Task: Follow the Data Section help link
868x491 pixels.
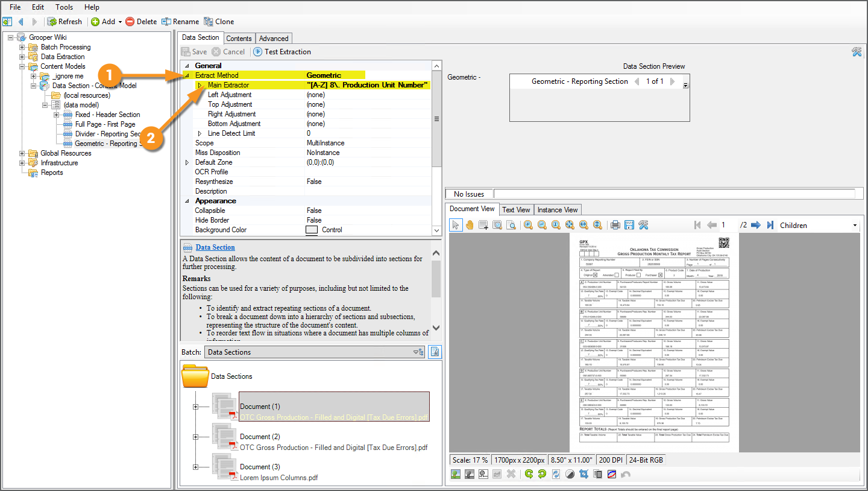Action: [x=215, y=247]
